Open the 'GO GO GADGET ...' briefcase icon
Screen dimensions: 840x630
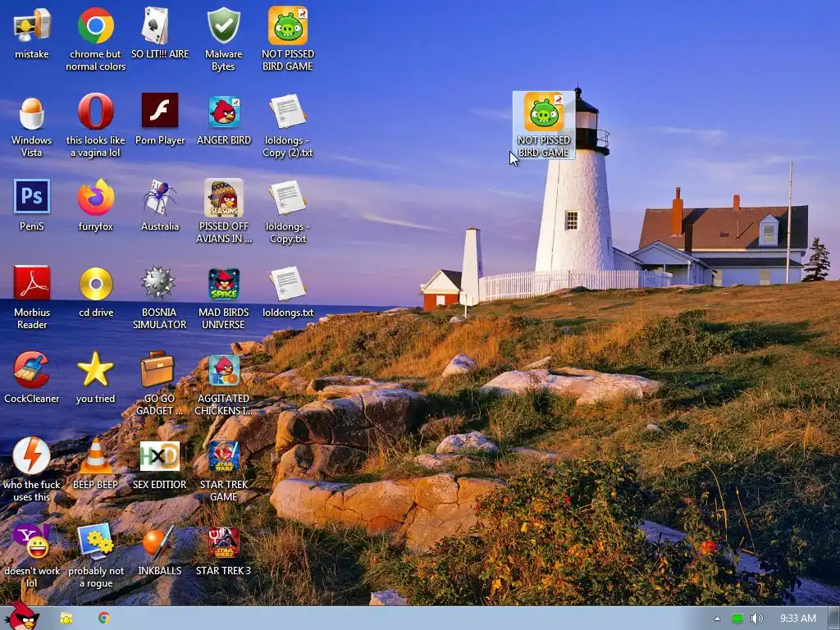point(158,369)
